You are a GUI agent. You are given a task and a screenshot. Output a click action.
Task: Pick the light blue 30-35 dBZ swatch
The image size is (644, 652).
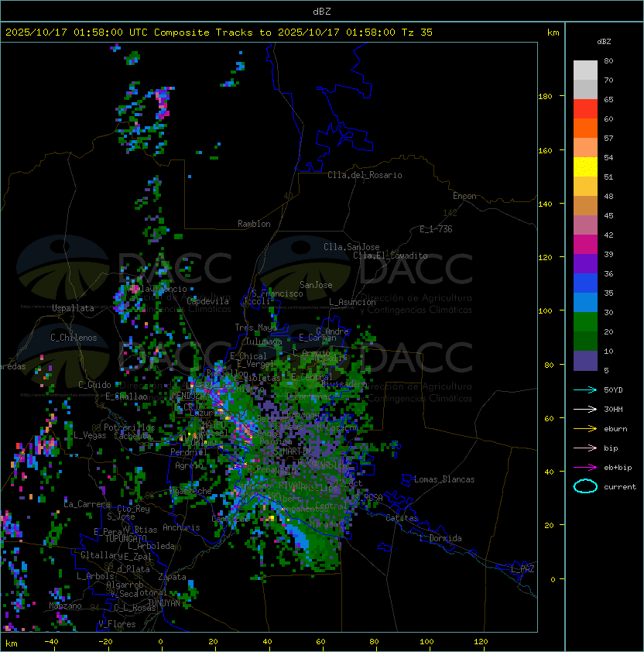(x=585, y=302)
